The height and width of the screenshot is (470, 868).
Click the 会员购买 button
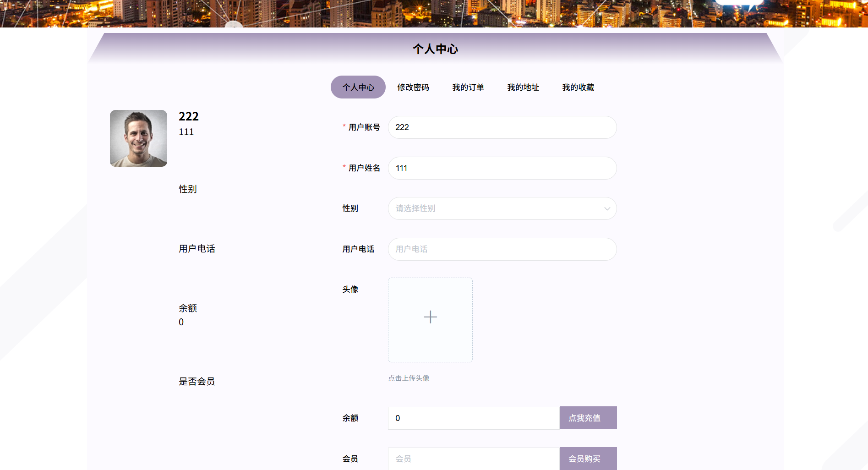coord(588,459)
